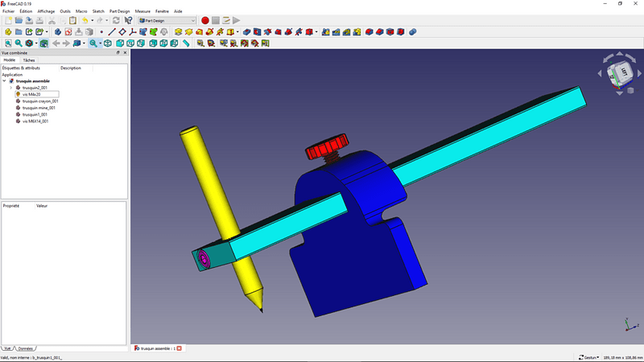This screenshot has height=362, width=644.
Task: Select the Pocket tool
Action: [x=246, y=32]
